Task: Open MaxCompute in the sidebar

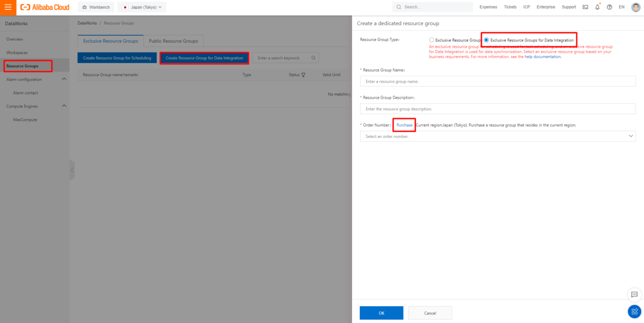Action: click(25, 120)
